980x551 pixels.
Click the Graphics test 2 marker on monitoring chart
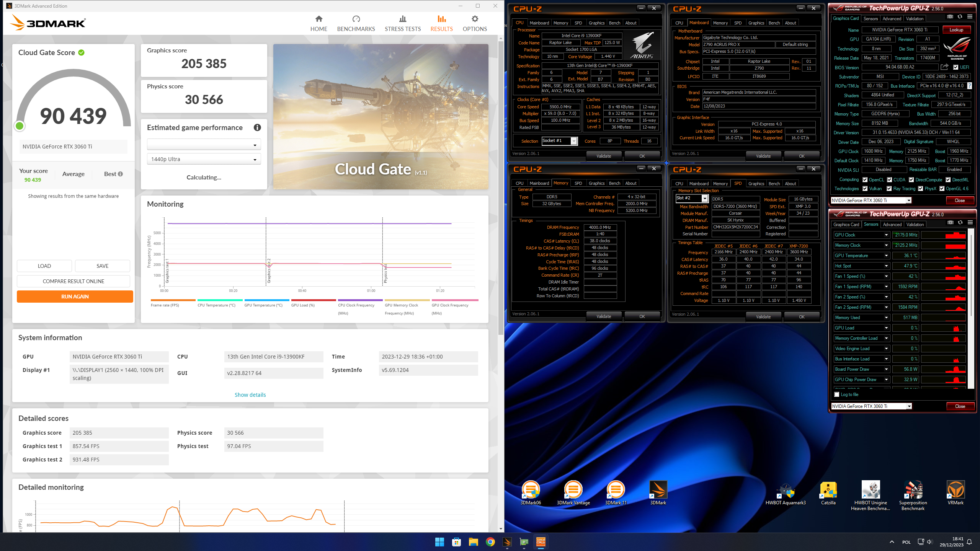[x=269, y=271]
